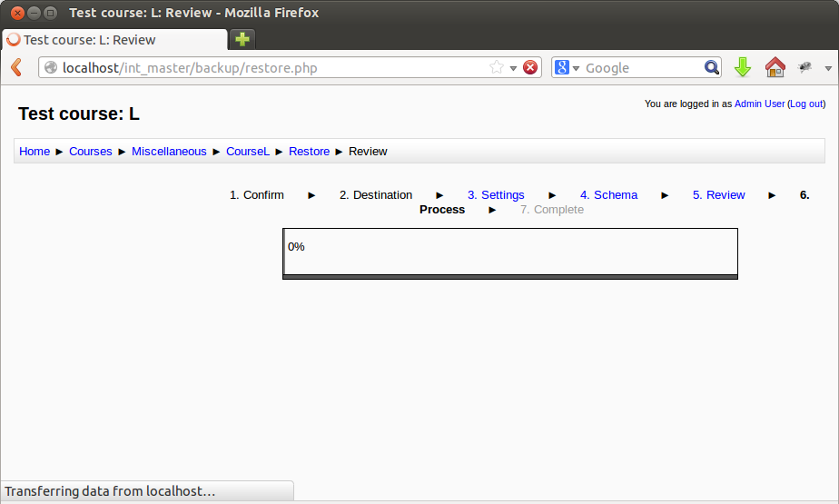839x504 pixels.
Task: Return to step 5. Review
Action: pyautogui.click(x=718, y=194)
